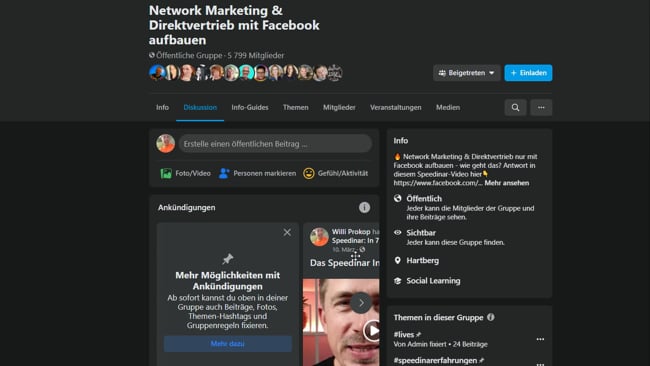Click the 10. März post date

click(x=344, y=250)
